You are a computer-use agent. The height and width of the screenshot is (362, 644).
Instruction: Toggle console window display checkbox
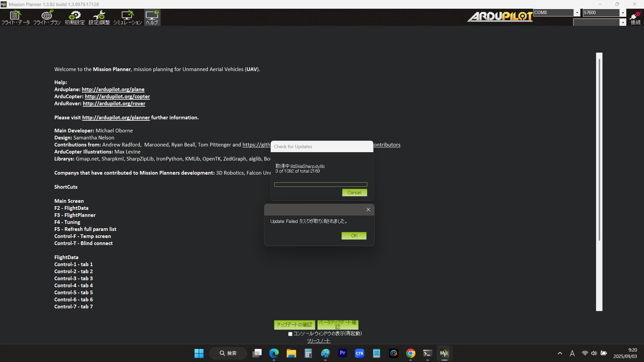tap(290, 334)
